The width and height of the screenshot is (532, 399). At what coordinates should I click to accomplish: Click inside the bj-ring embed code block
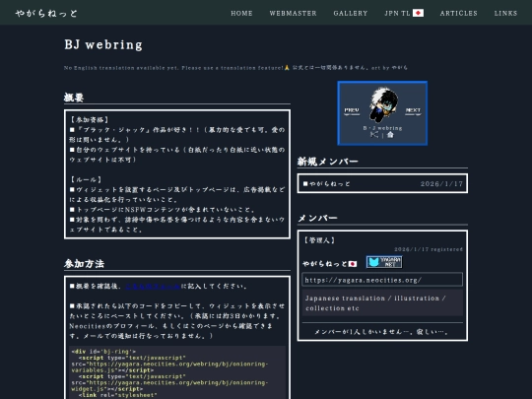point(177,372)
